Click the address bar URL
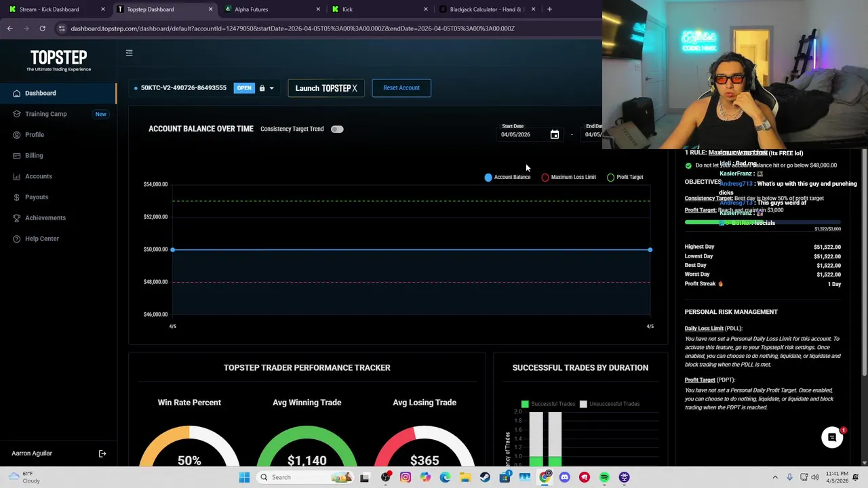The image size is (868, 488). coord(292,28)
